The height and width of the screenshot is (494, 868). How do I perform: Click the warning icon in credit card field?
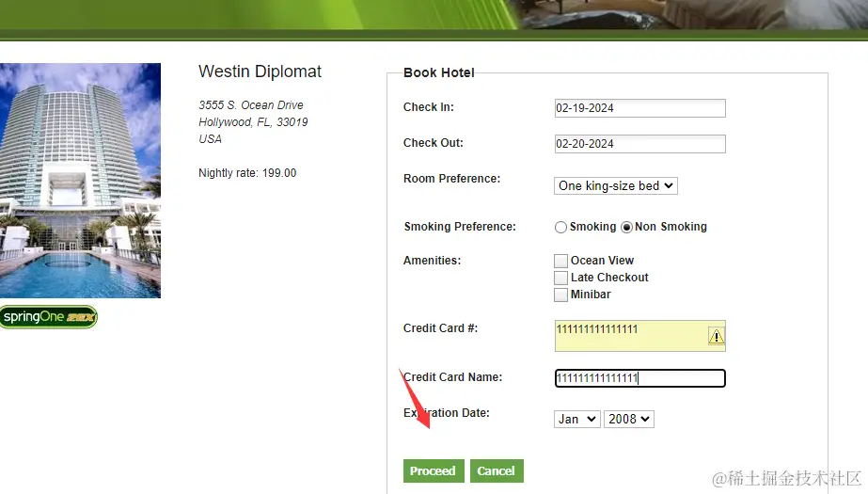click(x=716, y=336)
